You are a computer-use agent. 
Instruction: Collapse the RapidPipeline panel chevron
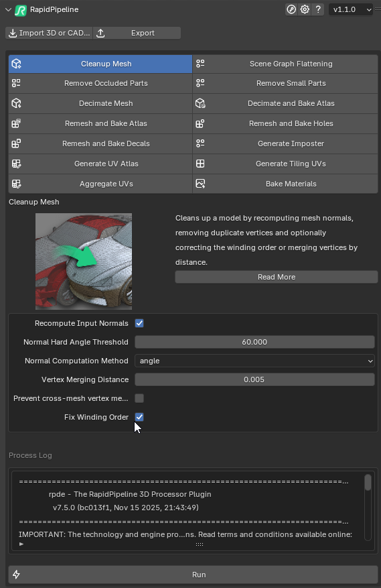tap(8, 10)
